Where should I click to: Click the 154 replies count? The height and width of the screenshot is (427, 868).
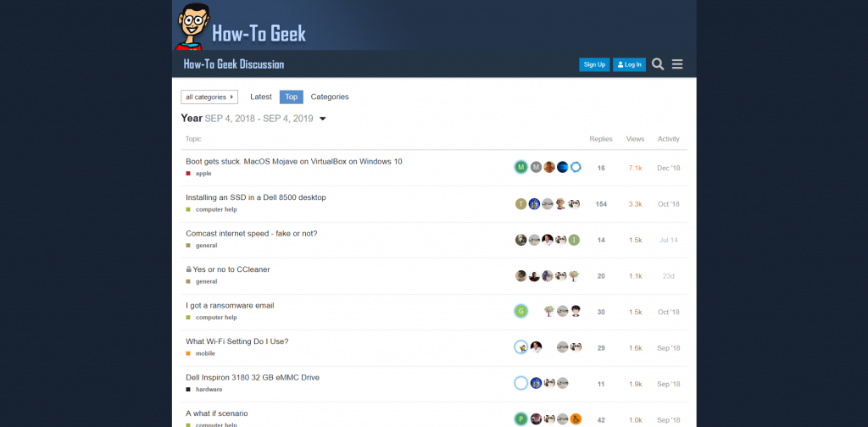[x=601, y=204]
